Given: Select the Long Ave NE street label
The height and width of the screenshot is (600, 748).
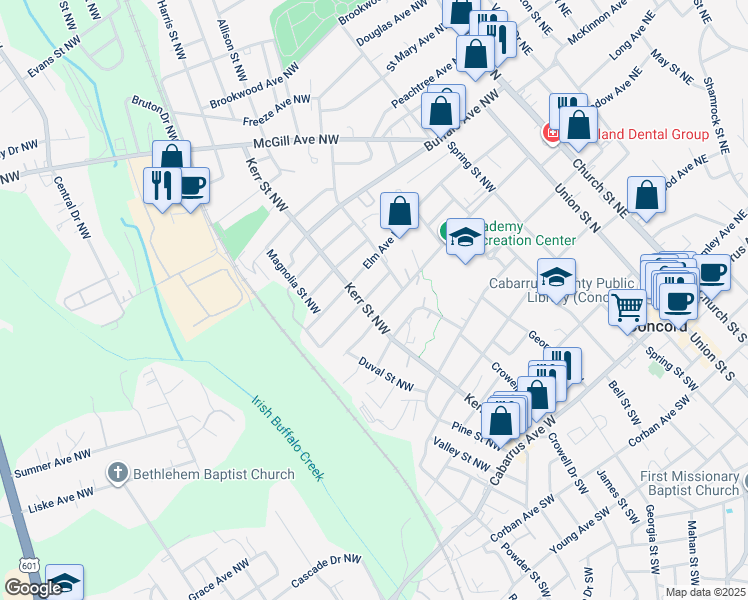Looking at the screenshot, I should tap(633, 37).
